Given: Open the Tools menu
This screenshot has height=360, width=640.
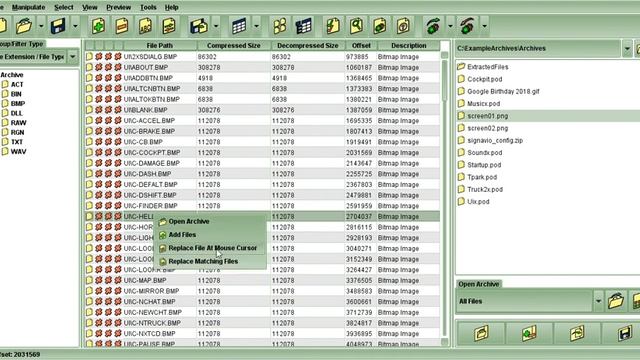Looking at the screenshot, I should pyautogui.click(x=148, y=7).
